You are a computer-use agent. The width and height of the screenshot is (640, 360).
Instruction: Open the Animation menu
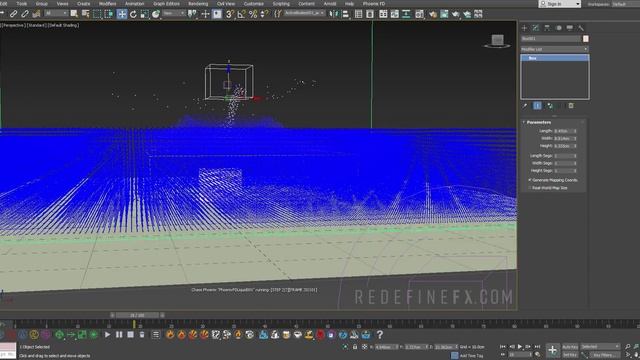134,4
